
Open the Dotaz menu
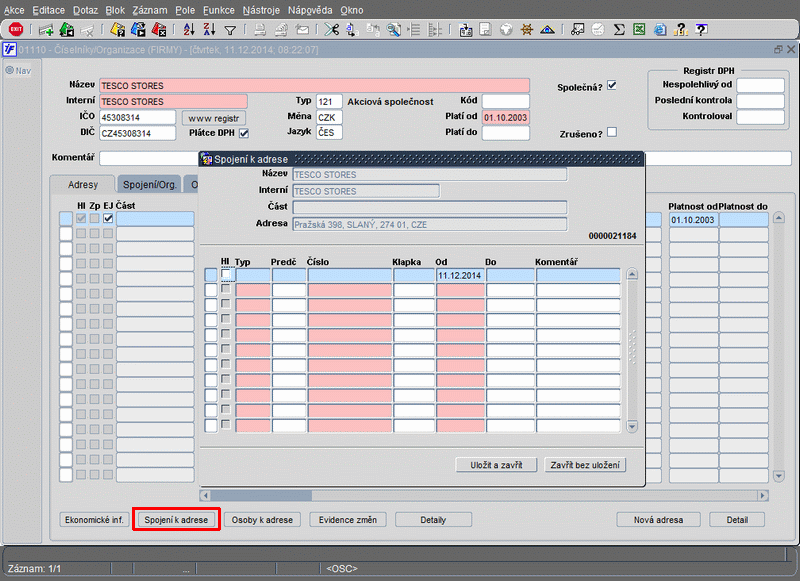point(85,10)
